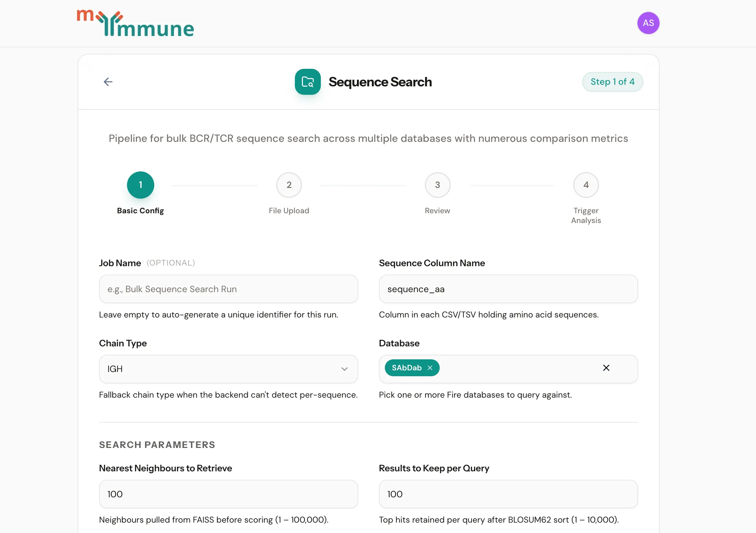Click the Database label
This screenshot has height=533, width=756.
pyautogui.click(x=399, y=343)
